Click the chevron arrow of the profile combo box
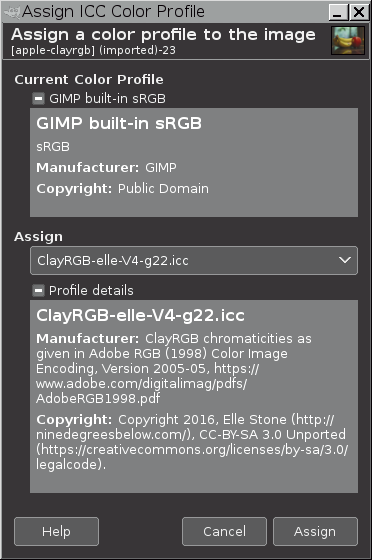 coord(345,260)
